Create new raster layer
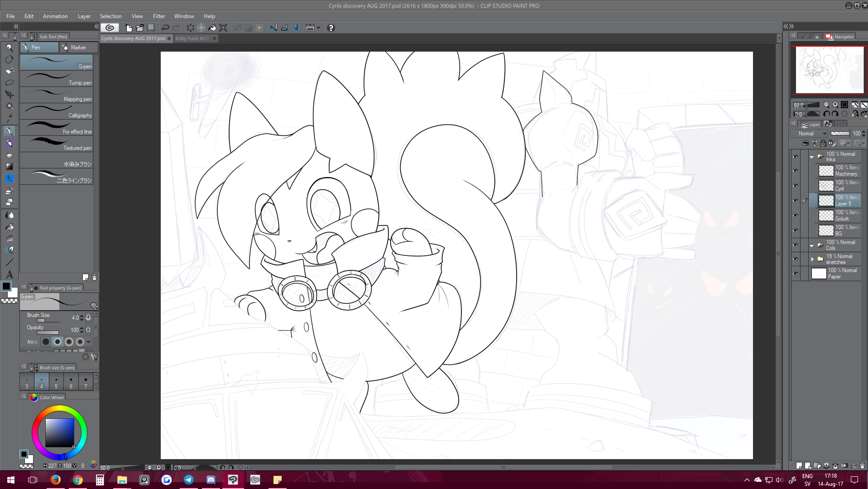The height and width of the screenshot is (489, 868). click(799, 465)
